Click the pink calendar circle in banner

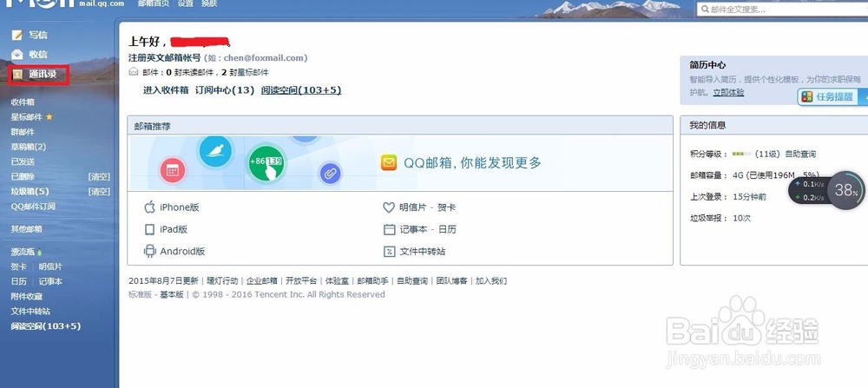pyautogui.click(x=172, y=170)
